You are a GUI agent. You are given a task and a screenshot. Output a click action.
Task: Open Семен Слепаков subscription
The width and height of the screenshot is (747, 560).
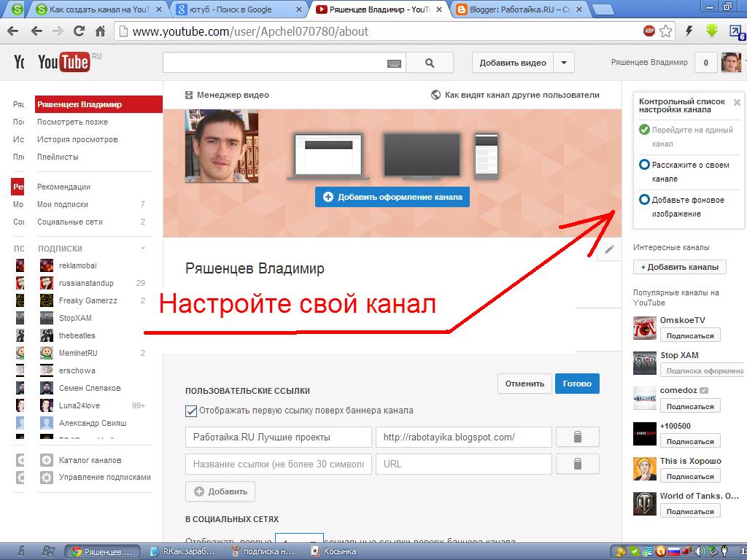point(90,388)
